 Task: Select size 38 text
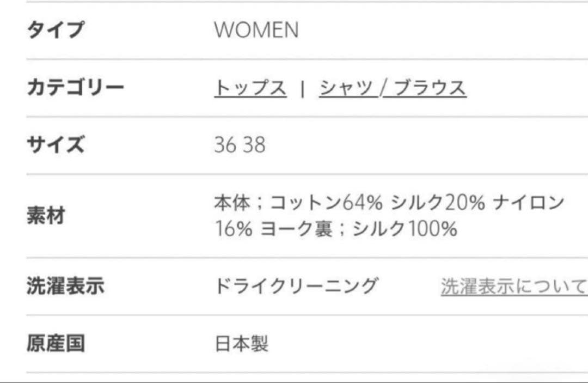point(254,145)
